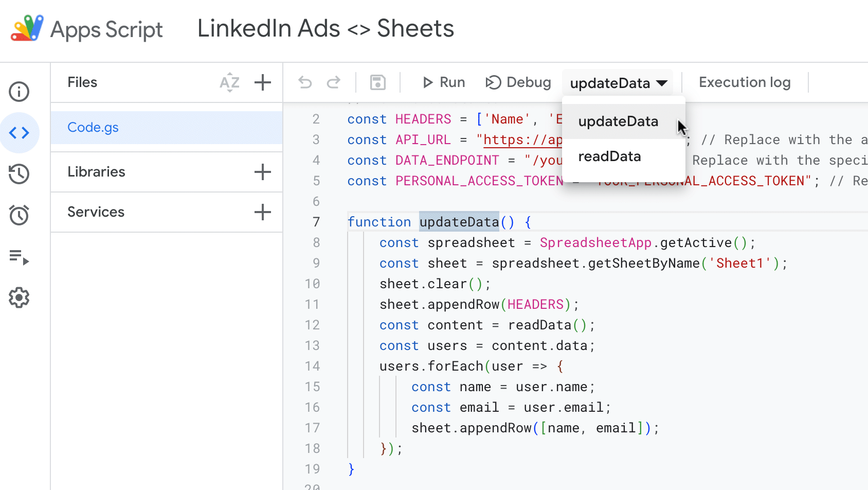
Task: Click 'Sheet1' string in line 9
Action: 740,264
